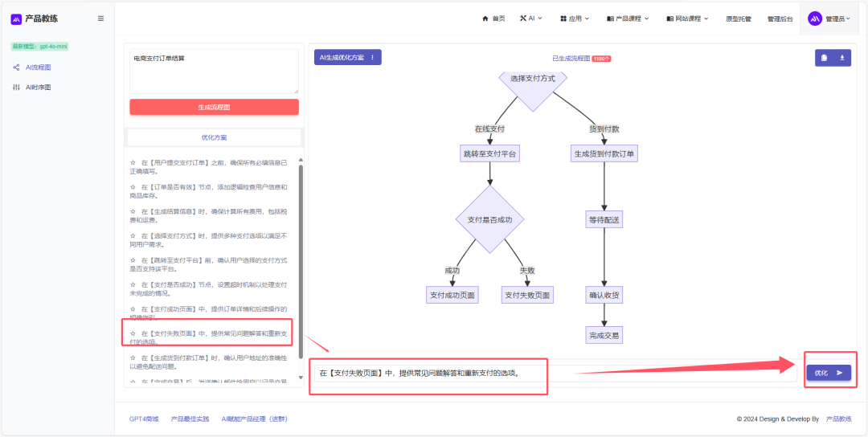Select the 优化方案 tab
Viewport: 868px width, 437px height.
[x=215, y=137]
